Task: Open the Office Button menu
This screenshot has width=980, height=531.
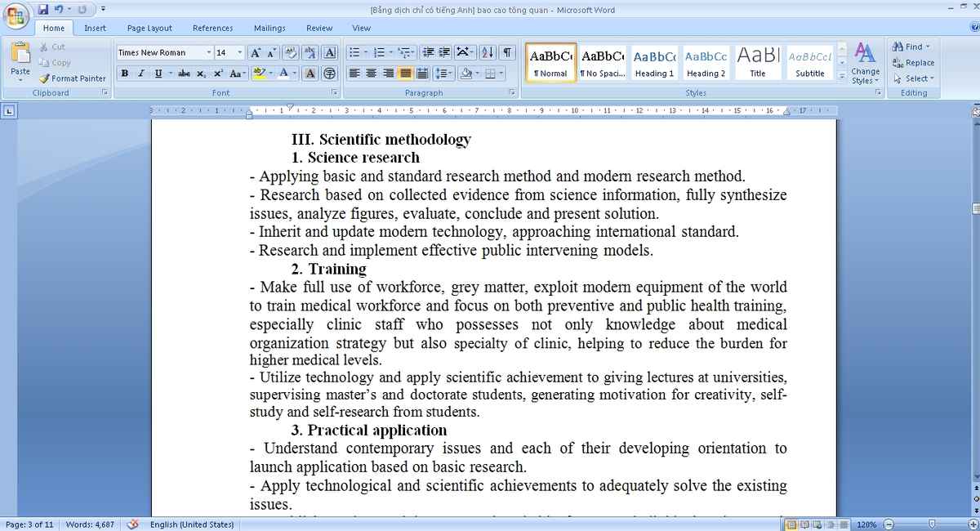Action: pos(16,16)
